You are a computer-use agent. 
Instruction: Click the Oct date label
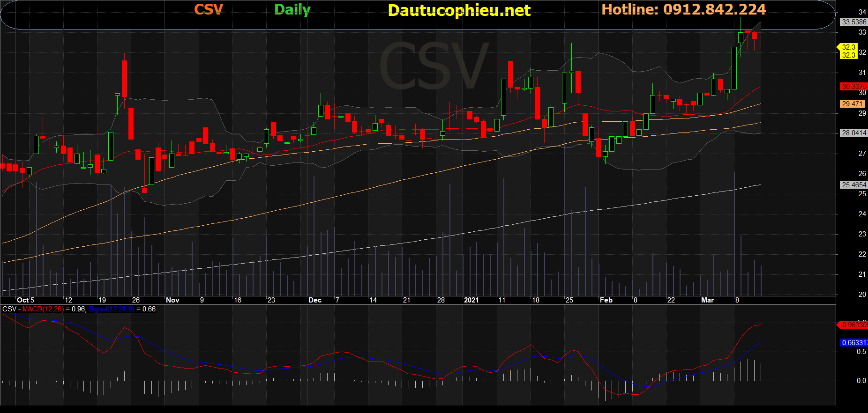[x=22, y=300]
